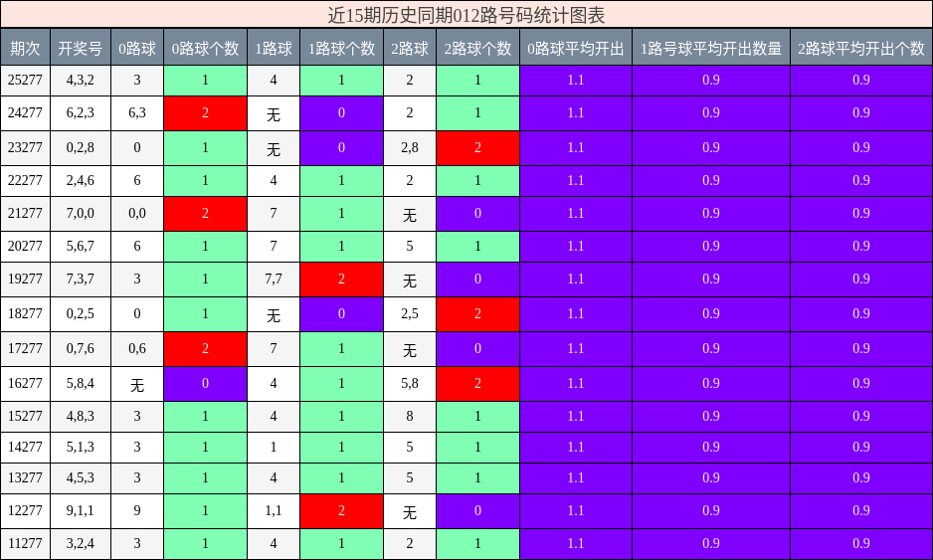Screen dimensions: 933x560
Task: Click draw result 7,3,7
Action: coord(81,280)
